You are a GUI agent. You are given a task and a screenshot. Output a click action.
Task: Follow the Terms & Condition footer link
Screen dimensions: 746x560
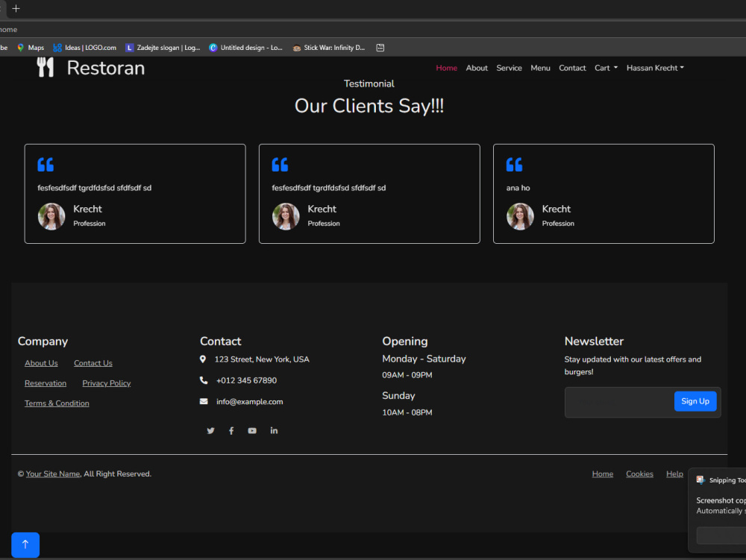click(x=57, y=403)
